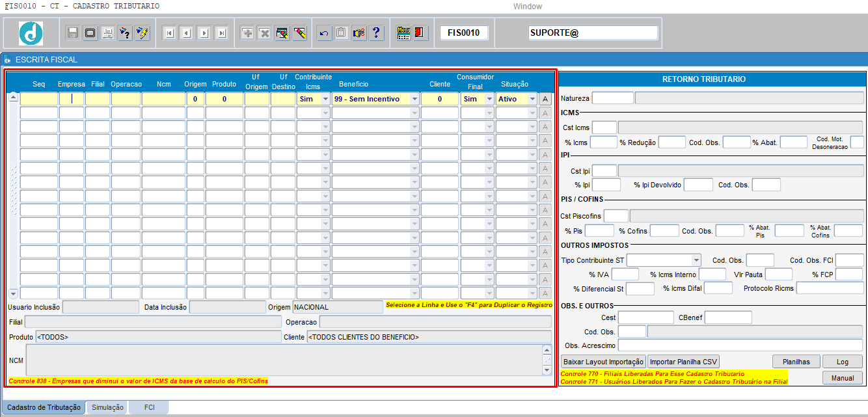Click Importar Planilha CSV button
Screen dimensions: 868x417
(x=683, y=362)
